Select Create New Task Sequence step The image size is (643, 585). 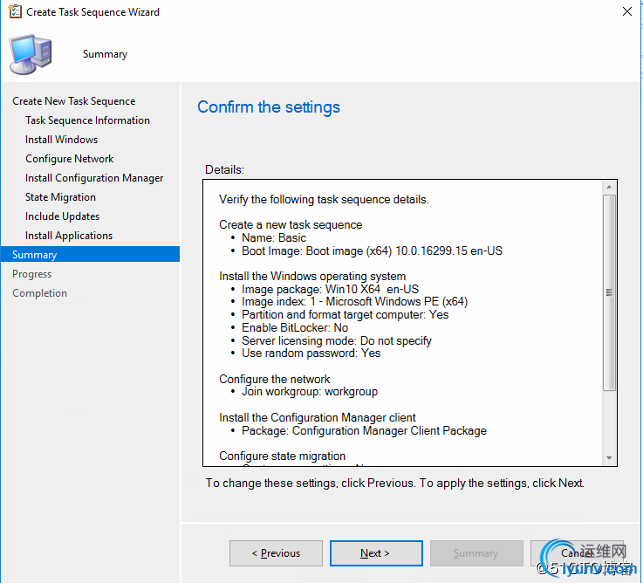point(74,101)
